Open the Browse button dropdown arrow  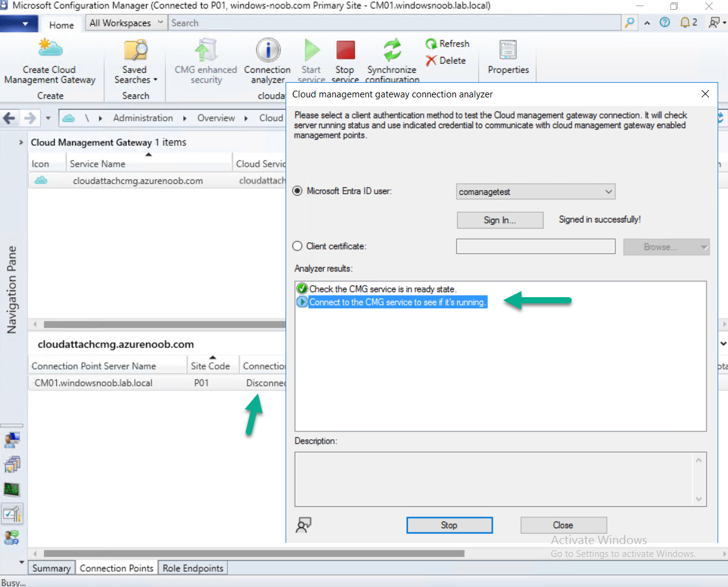704,247
